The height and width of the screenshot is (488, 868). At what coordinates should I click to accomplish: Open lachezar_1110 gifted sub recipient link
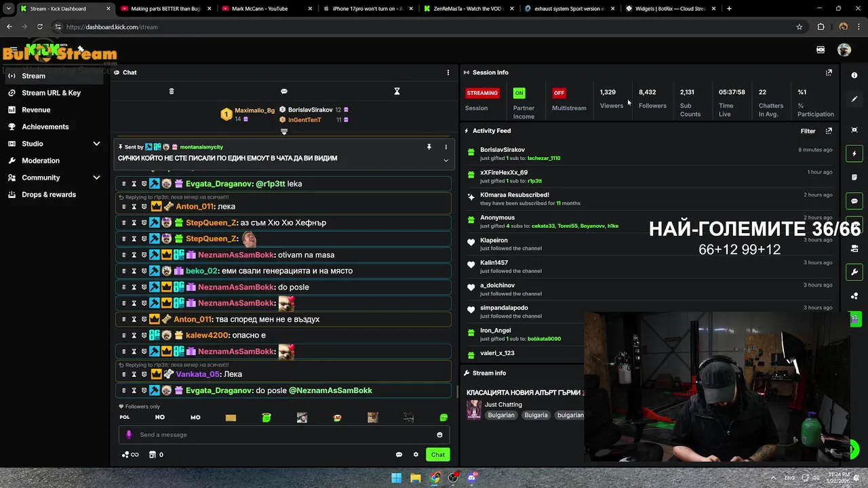tap(544, 159)
